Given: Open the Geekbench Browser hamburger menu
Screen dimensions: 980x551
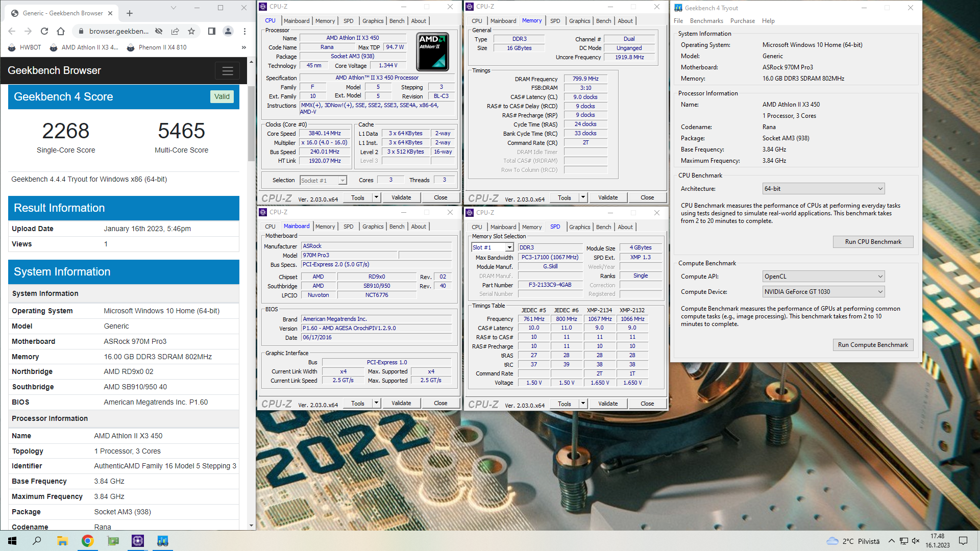Looking at the screenshot, I should [x=228, y=71].
